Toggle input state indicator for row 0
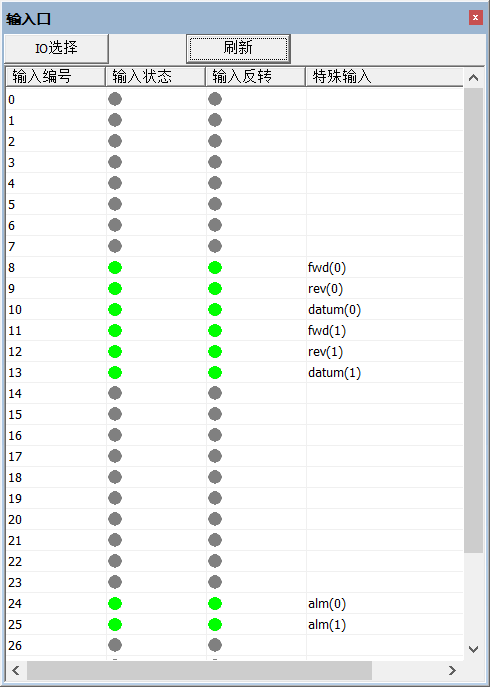 pyautogui.click(x=115, y=99)
